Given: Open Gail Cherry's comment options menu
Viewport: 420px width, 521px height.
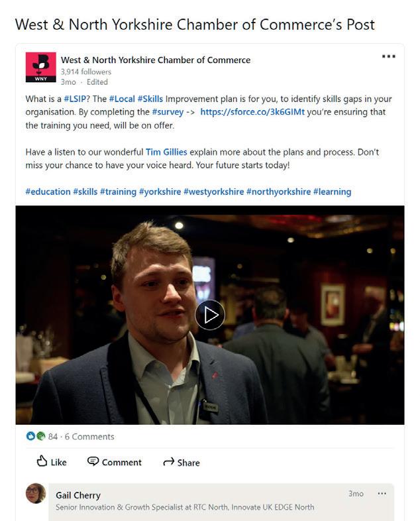Looking at the screenshot, I should click(382, 493).
